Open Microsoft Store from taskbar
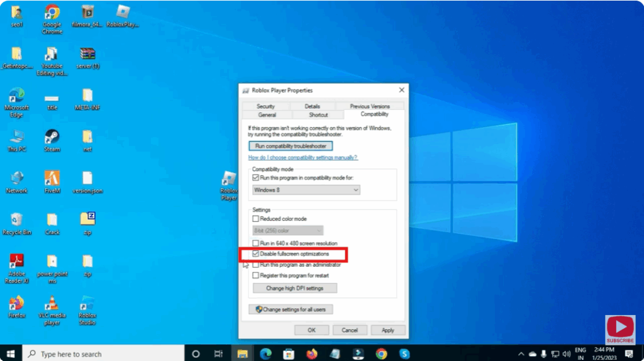Screen dimensions: 644x361 click(x=289, y=353)
